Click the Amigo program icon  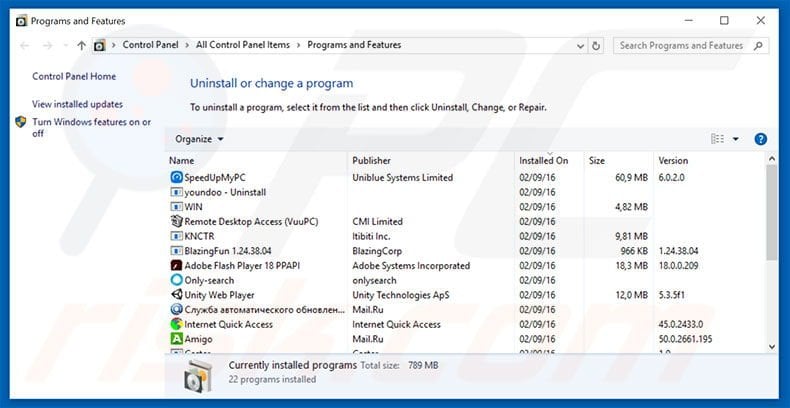pyautogui.click(x=176, y=338)
